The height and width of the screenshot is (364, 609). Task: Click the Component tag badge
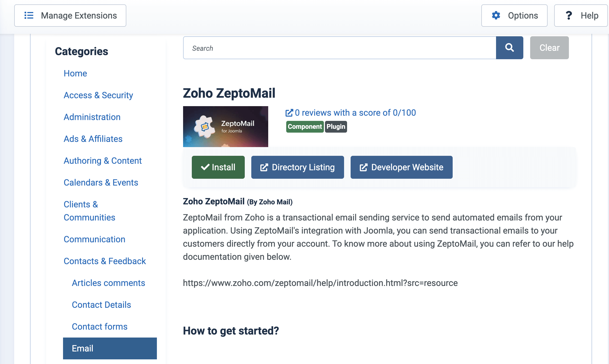tap(304, 127)
